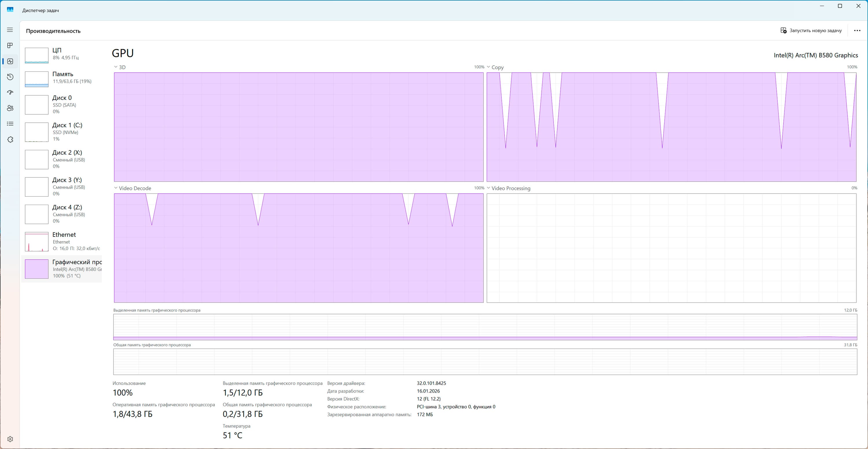Screen dimensions: 868x449
Task: Open the three-dots more options menu
Action: click(857, 31)
